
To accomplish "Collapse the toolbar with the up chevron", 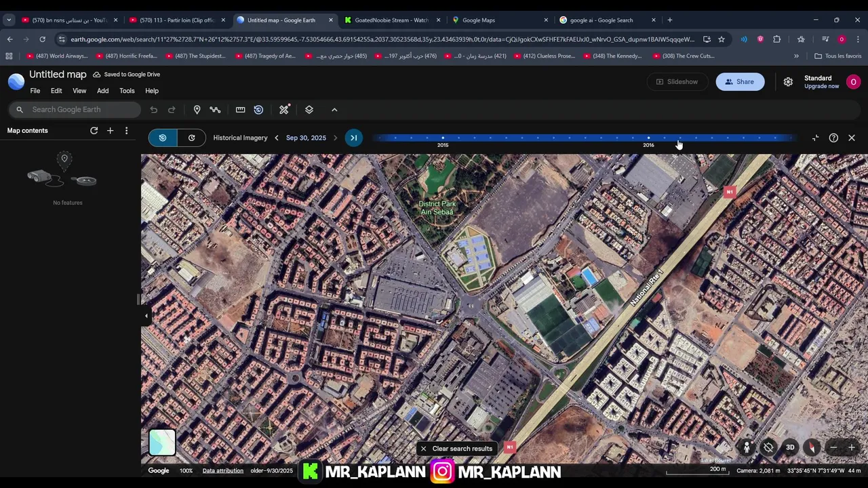I will tap(334, 110).
